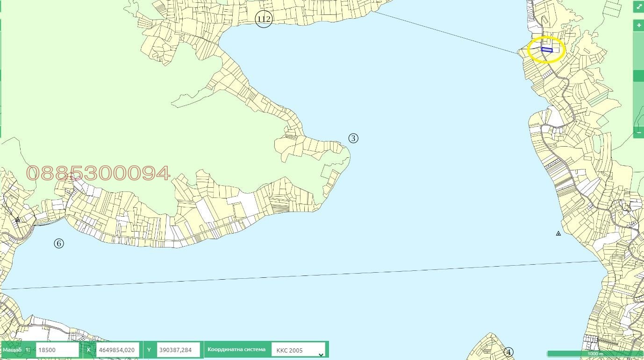
Task: Click the 1000 m scale bar
Action: coord(594,354)
